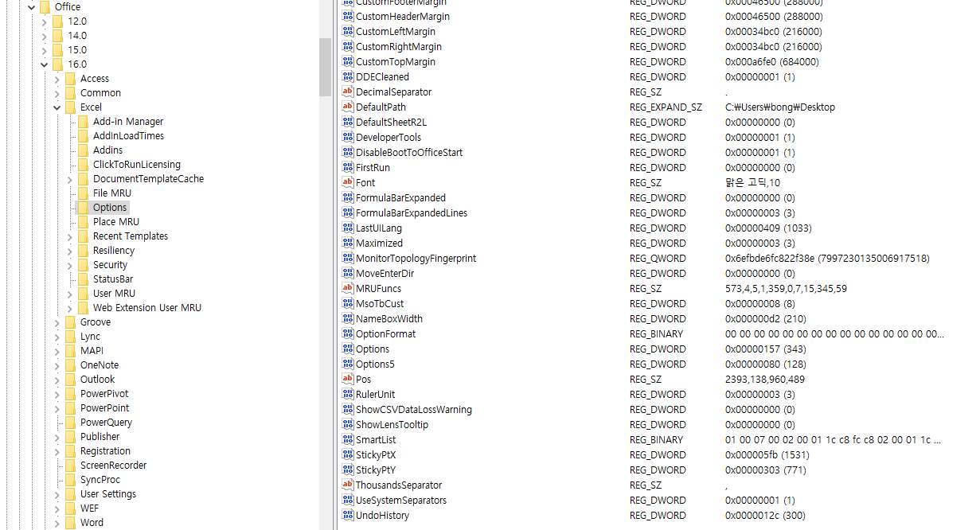Select the Recent Templates key
Image resolution: width=980 pixels, height=530 pixels.
pyautogui.click(x=131, y=236)
